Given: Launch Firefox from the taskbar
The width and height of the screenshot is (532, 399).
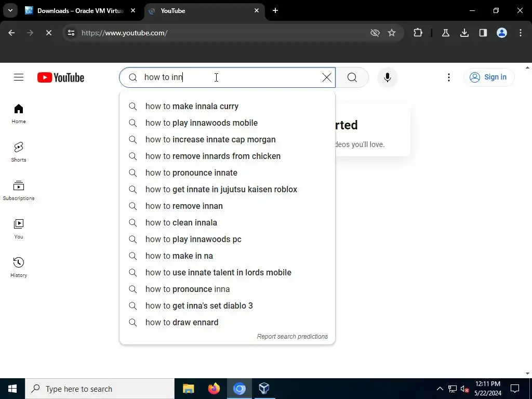Looking at the screenshot, I should (x=214, y=389).
